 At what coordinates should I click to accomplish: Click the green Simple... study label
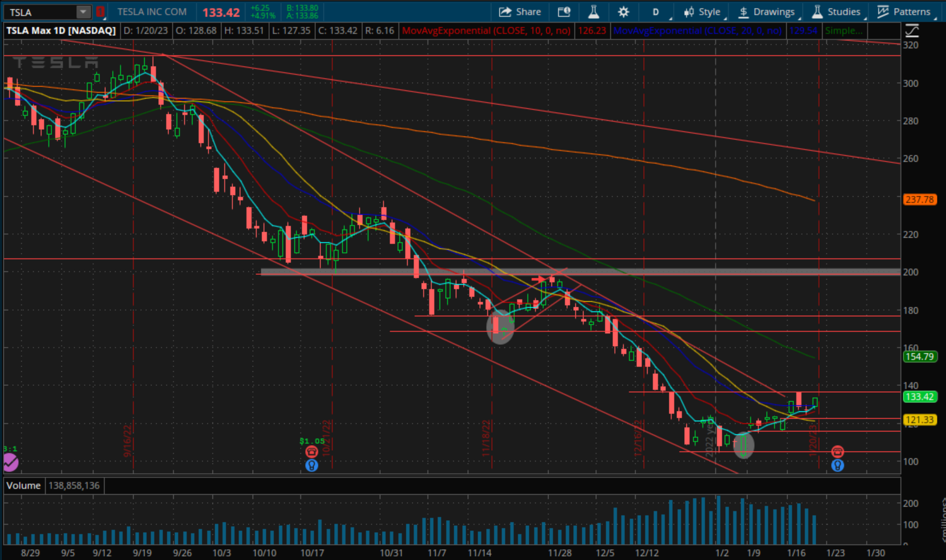(844, 31)
